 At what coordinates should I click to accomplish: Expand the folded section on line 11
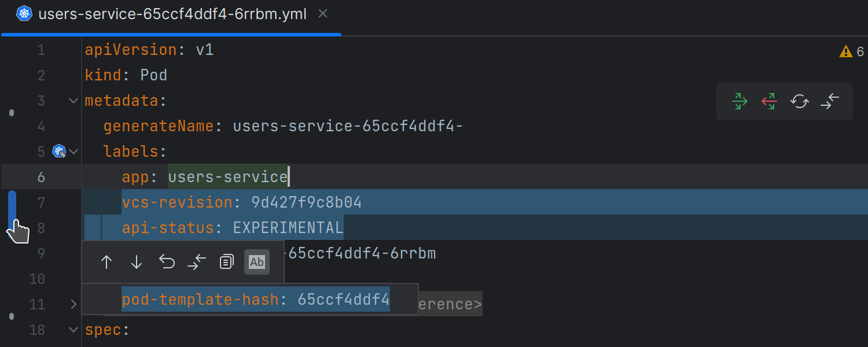[73, 303]
